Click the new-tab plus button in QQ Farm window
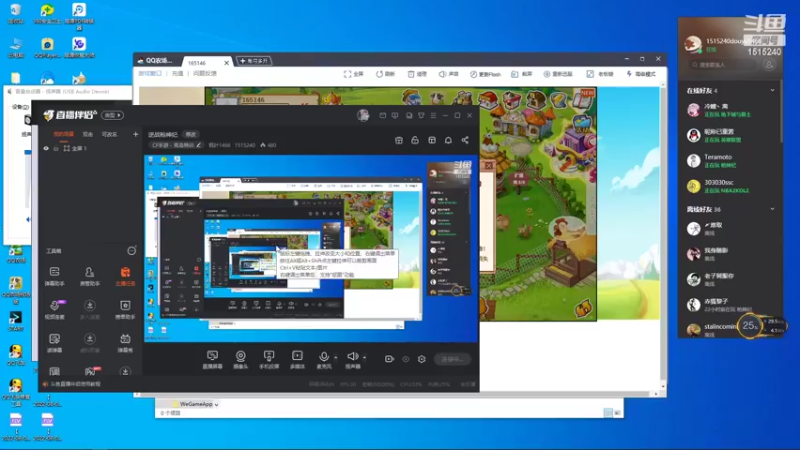This screenshot has width=800, height=450. click(254, 61)
